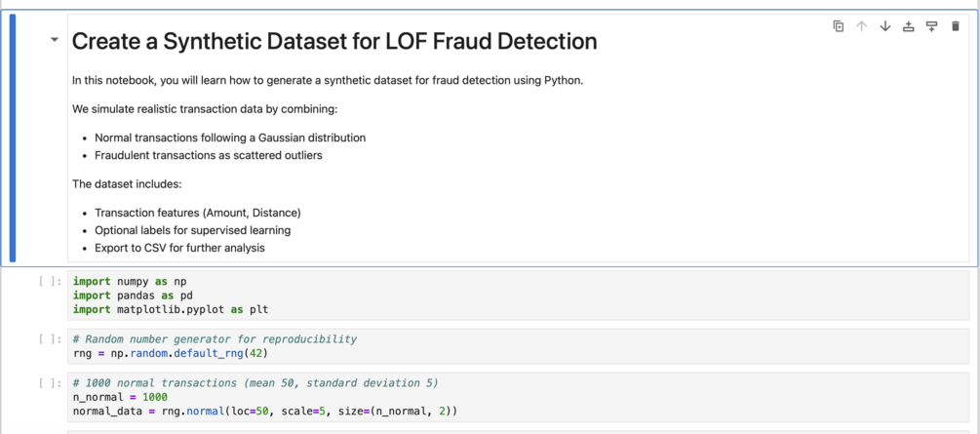Viewport: 980px width, 434px height.
Task: Insert a new cell below
Action: point(931,26)
